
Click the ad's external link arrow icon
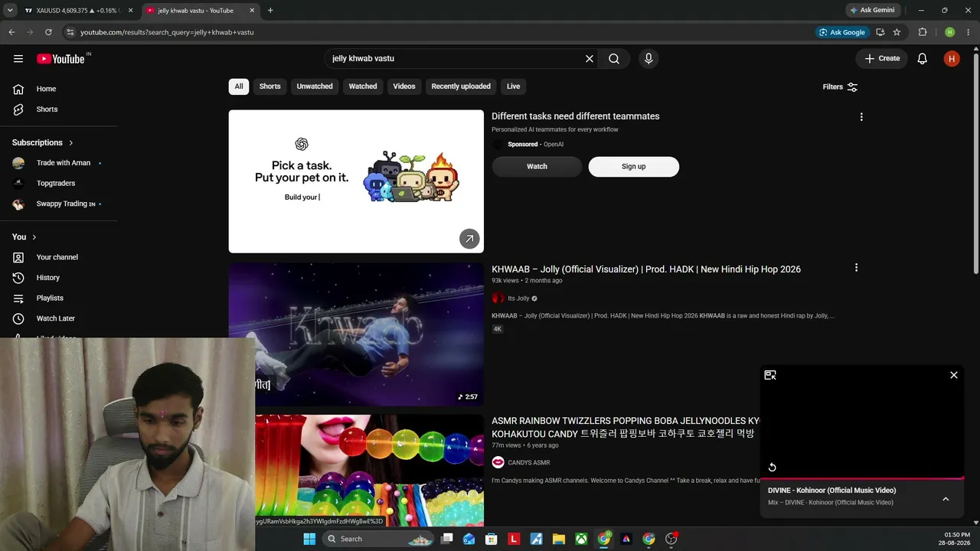469,239
